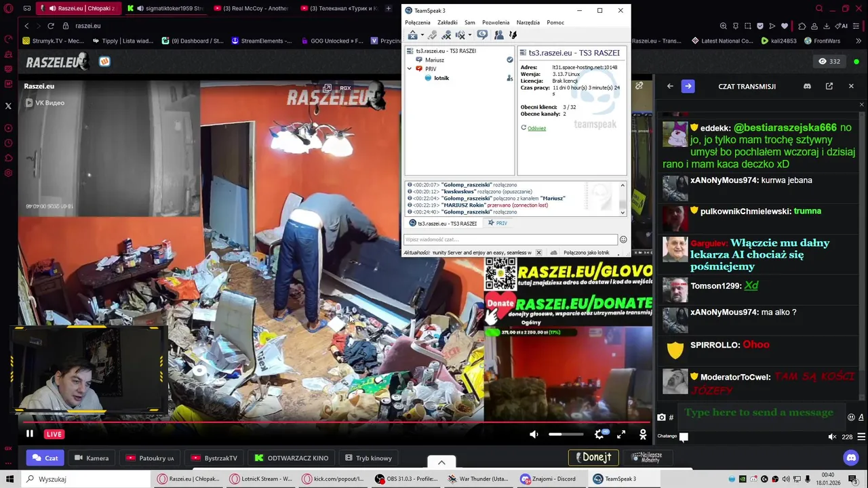Pause the live stream playback
Screen dimensions: 868x488
pyautogui.click(x=29, y=434)
